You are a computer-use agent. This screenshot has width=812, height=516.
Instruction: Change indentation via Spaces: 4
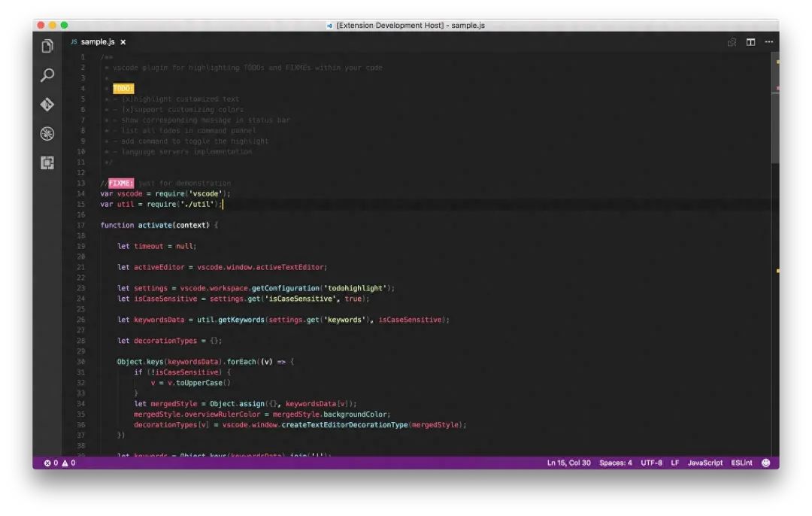[616, 463]
